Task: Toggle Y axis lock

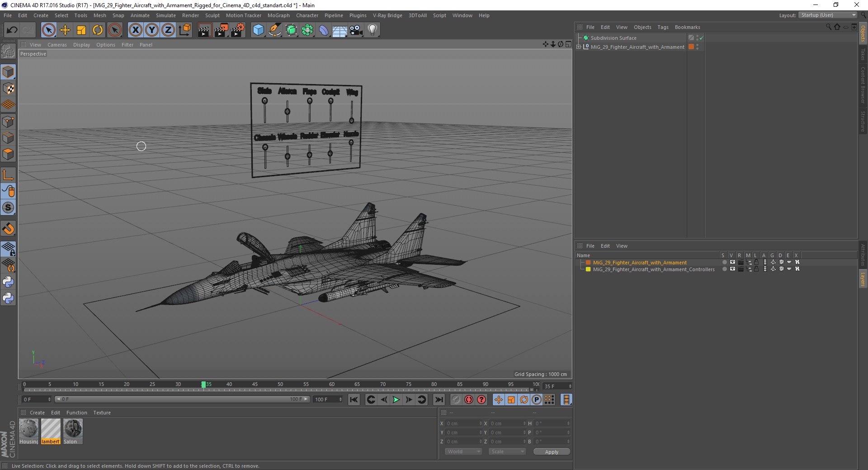Action: (152, 30)
